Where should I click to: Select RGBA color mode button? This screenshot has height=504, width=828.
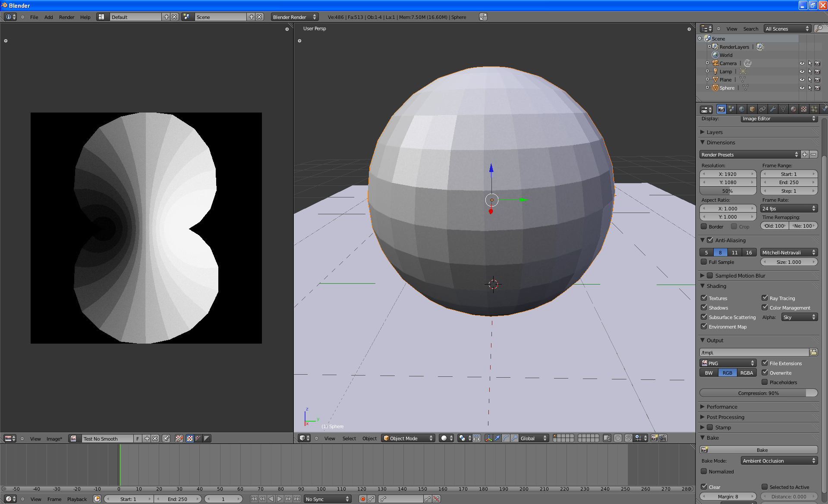click(747, 373)
